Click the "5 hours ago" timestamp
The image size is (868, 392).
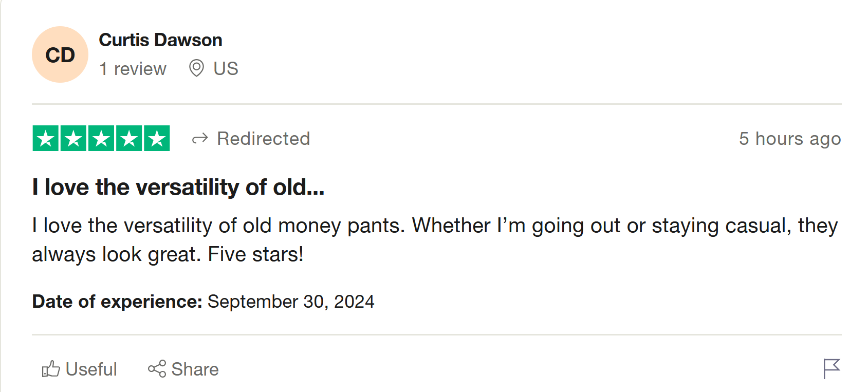[789, 139]
